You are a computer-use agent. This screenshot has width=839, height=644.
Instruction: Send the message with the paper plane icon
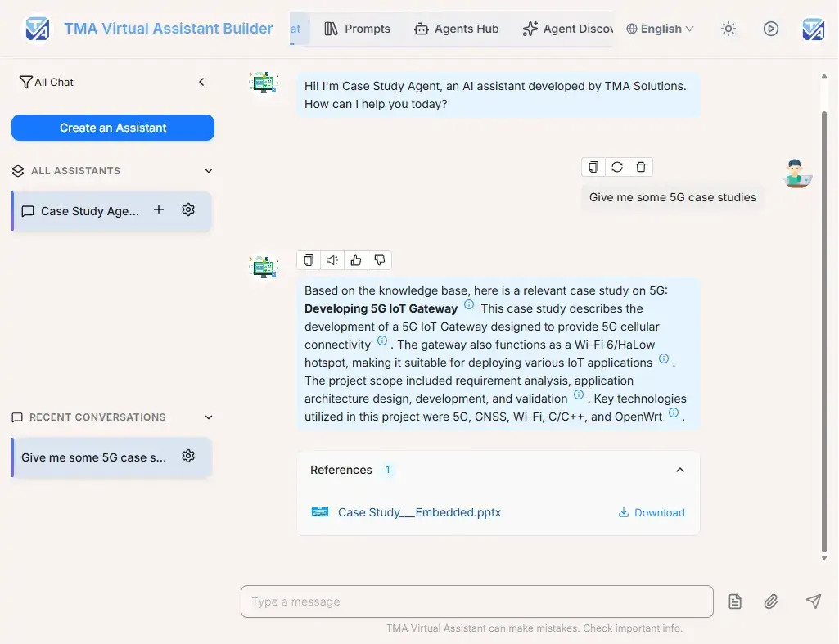tap(814, 601)
